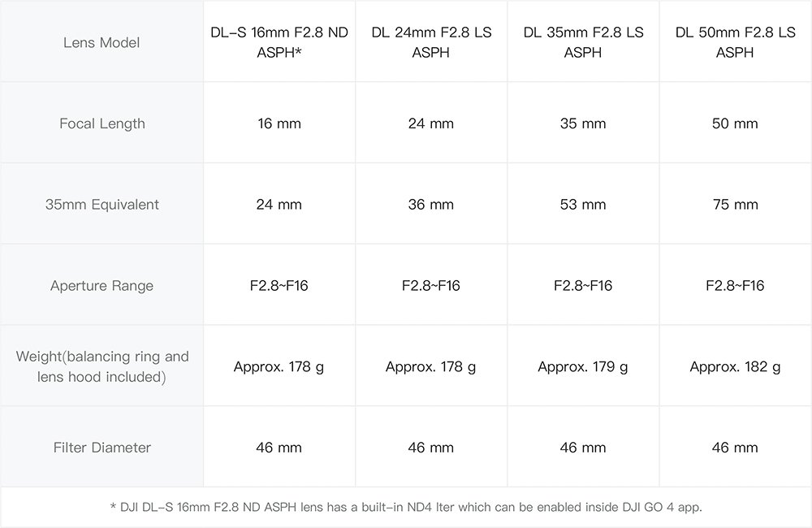Select the 36 mm equivalent value

tap(431, 205)
